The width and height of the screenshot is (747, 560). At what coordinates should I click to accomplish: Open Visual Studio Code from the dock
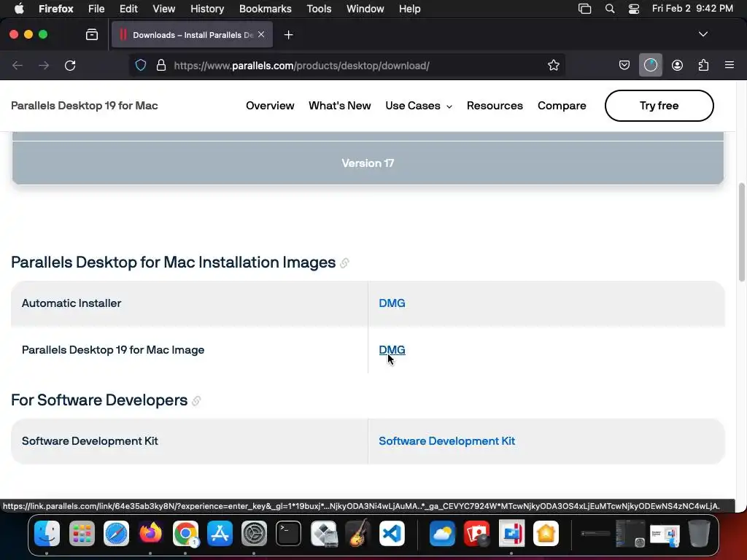pyautogui.click(x=392, y=533)
